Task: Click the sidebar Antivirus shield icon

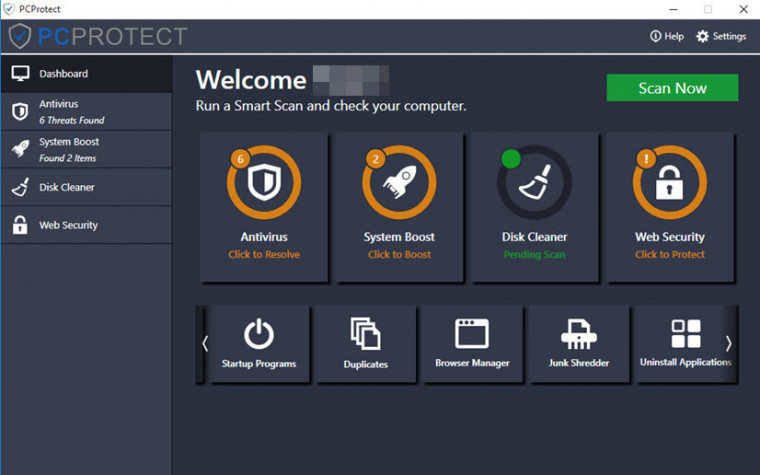Action: click(20, 112)
